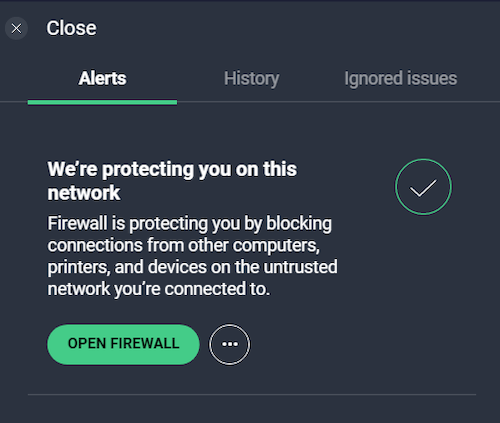Click the "printers, and devices on the untrusted" line
Viewport: 500px width, 423px height.
pyautogui.click(x=192, y=267)
